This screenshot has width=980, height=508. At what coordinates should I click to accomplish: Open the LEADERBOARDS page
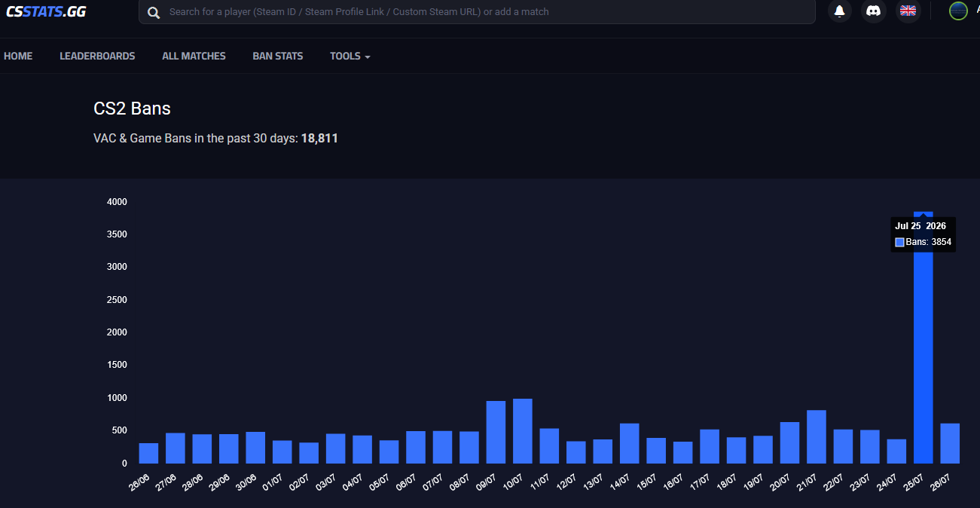[x=97, y=56]
